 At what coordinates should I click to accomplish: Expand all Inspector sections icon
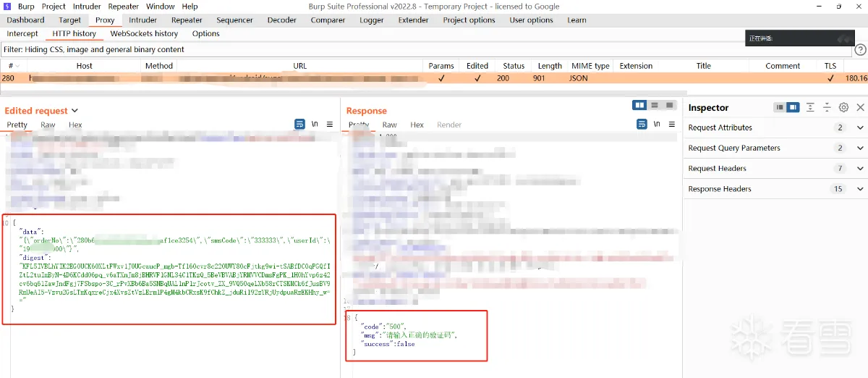point(811,107)
